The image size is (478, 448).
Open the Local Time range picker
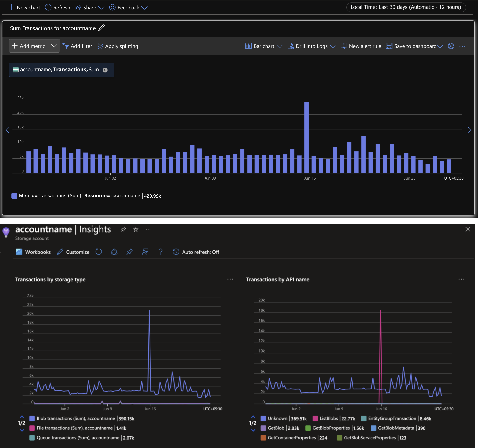406,7
